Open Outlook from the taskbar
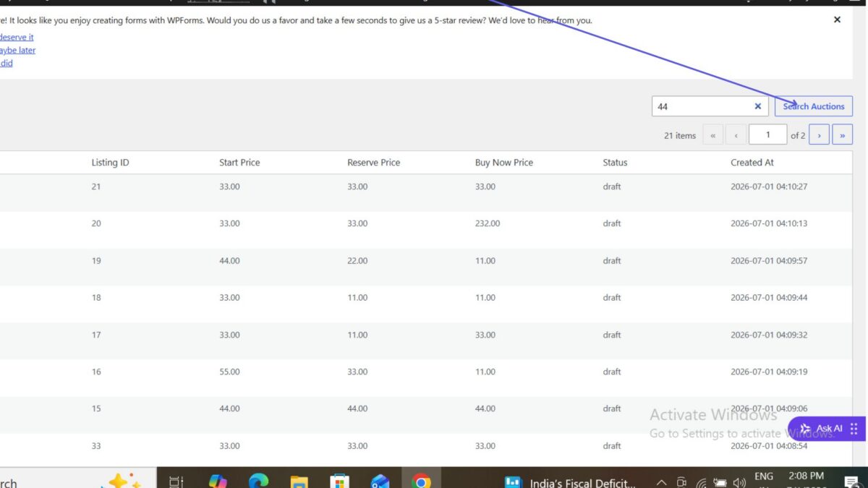This screenshot has height=488, width=868. click(380, 481)
